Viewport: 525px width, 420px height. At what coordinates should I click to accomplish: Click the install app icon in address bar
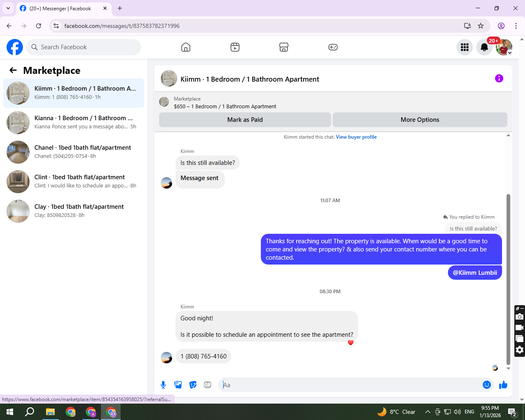[467, 26]
